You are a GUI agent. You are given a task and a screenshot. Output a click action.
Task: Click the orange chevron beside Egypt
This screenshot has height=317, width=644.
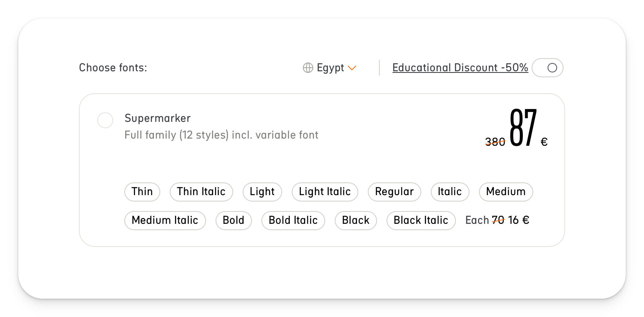point(352,68)
